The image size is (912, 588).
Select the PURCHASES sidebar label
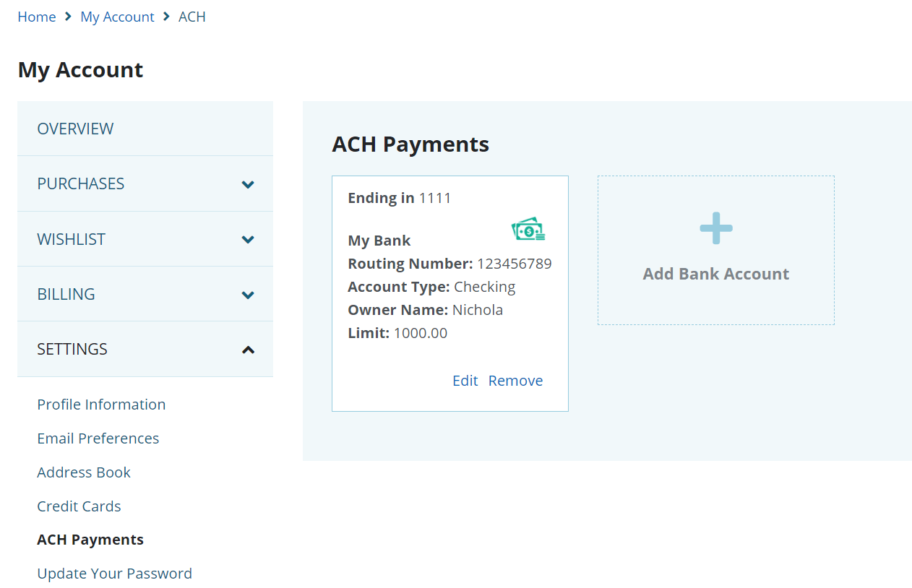(x=81, y=183)
